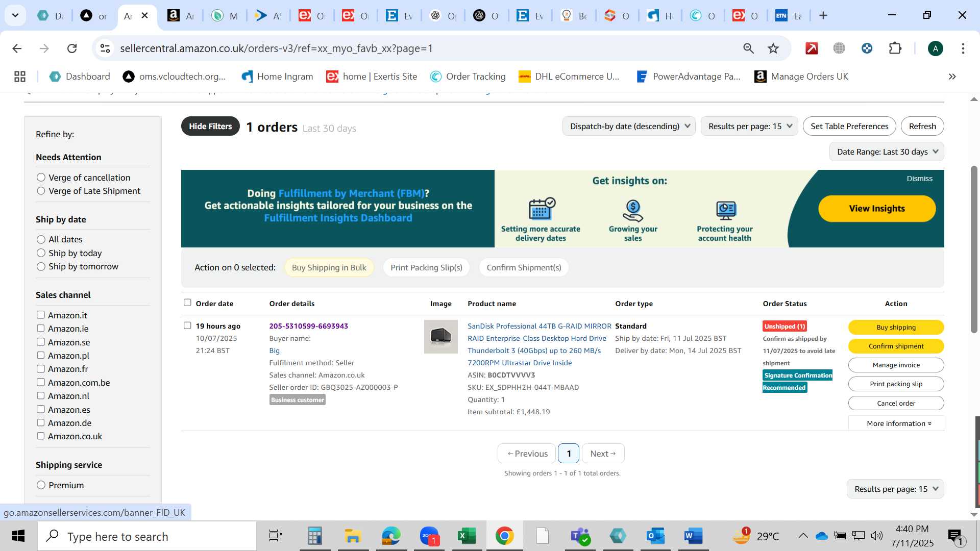
Task: Open File Explorer from the taskbar
Action: click(x=353, y=536)
